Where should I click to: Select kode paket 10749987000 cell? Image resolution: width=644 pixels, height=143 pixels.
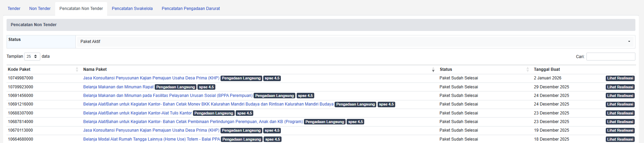21,78
